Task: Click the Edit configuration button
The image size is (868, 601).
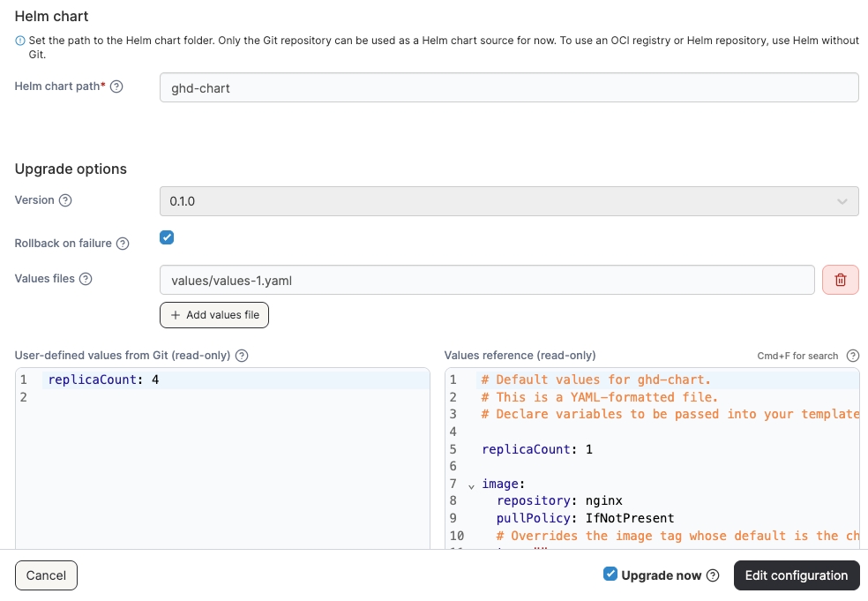Action: click(796, 575)
